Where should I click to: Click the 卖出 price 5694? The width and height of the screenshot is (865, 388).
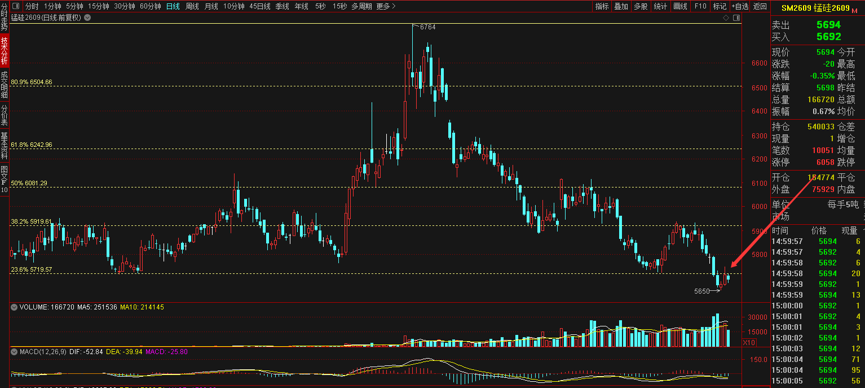tap(829, 25)
